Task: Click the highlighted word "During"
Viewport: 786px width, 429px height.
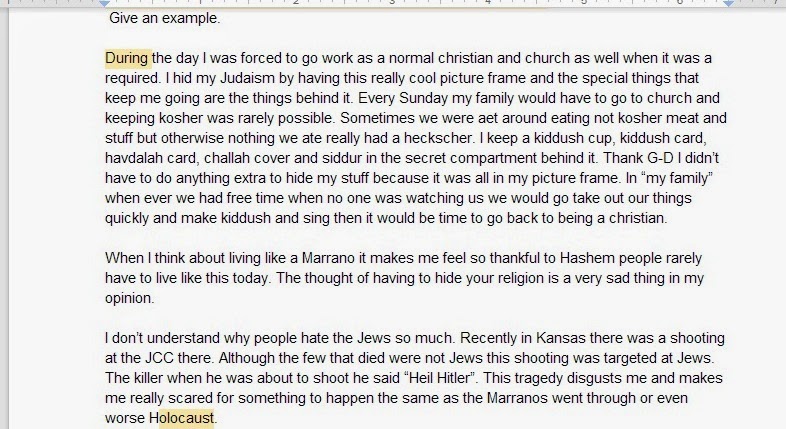Action: (127, 58)
